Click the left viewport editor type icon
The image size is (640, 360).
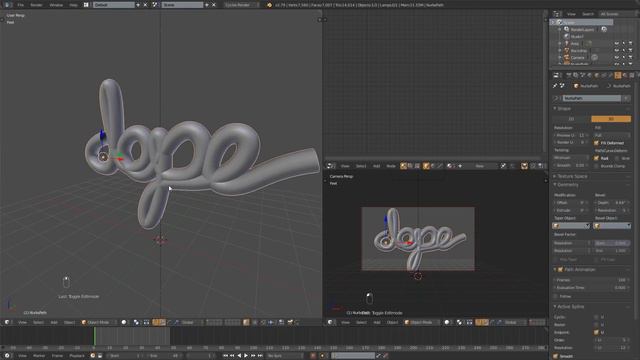[7, 322]
